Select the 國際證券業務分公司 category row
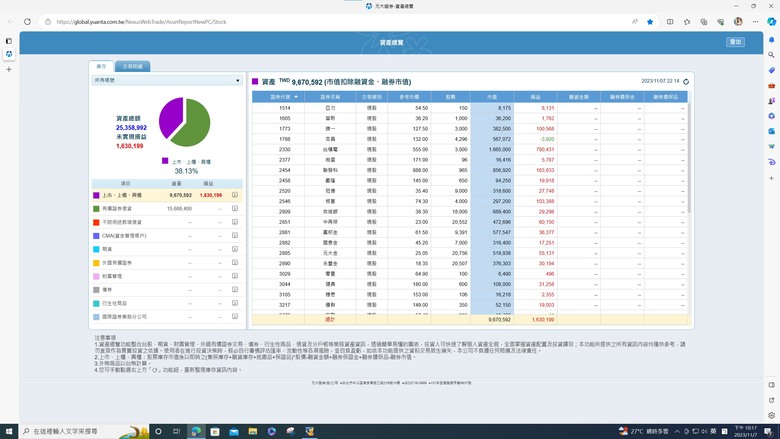780x439 pixels. (167, 316)
